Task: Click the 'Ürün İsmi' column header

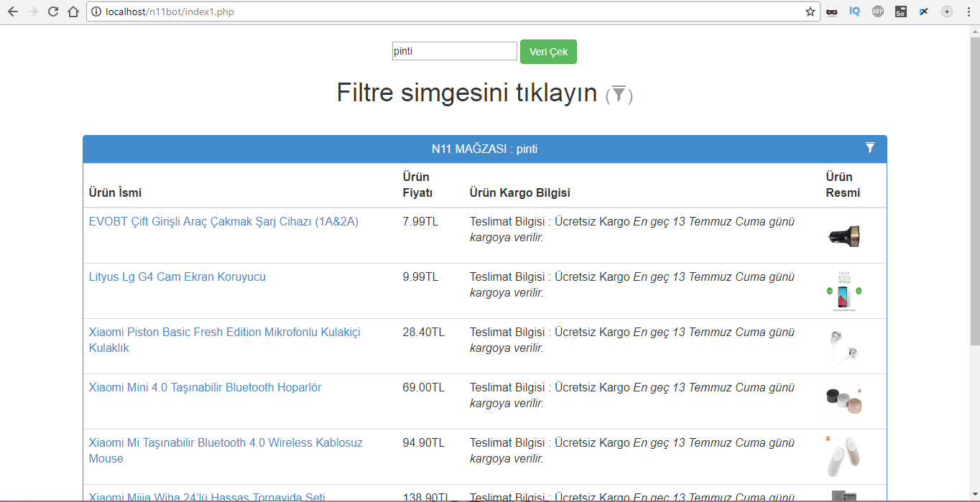Action: 115,192
